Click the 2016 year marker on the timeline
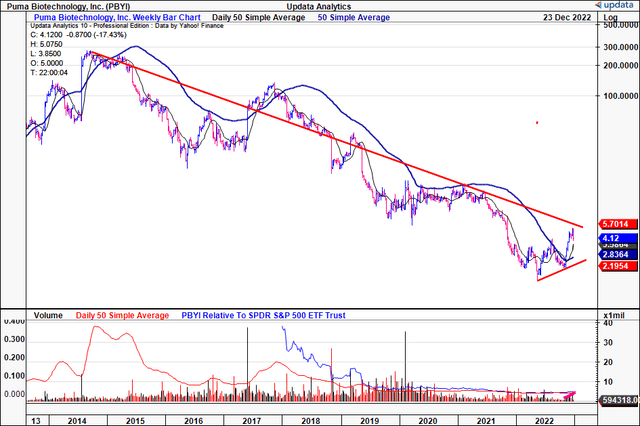This screenshot has height=426, width=640. click(x=193, y=421)
